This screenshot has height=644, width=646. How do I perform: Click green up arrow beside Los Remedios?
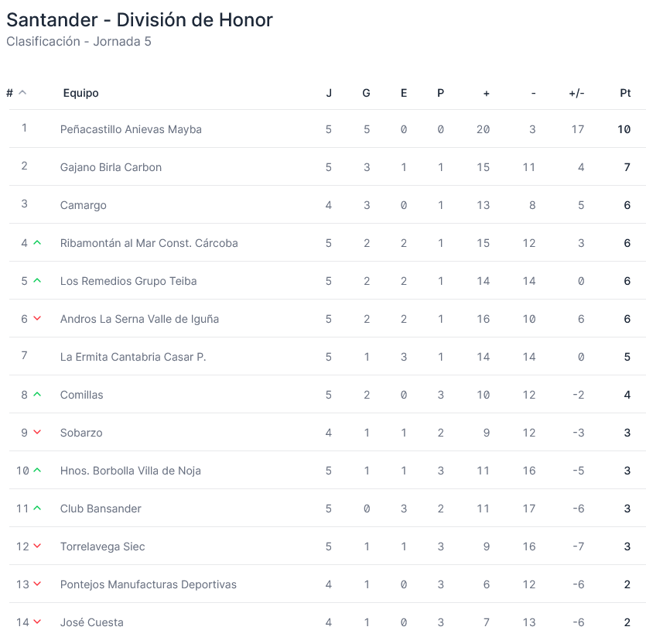[37, 281]
